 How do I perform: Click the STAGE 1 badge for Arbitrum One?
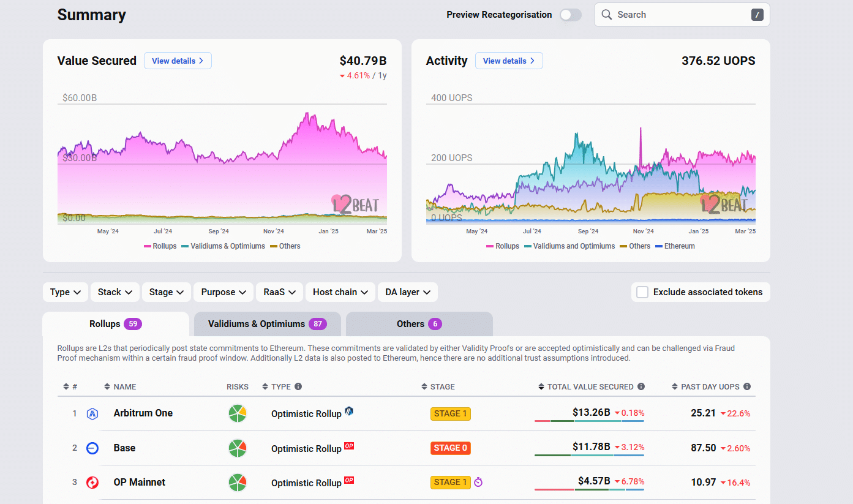tap(451, 413)
